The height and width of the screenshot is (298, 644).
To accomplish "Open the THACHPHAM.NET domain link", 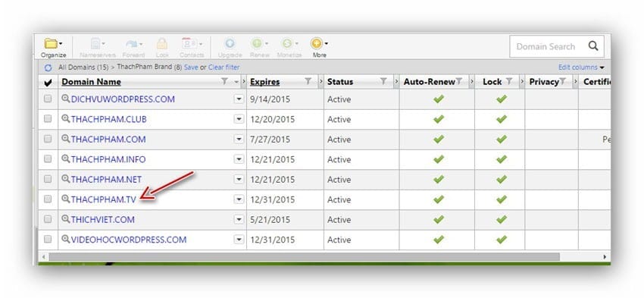I will (x=106, y=180).
